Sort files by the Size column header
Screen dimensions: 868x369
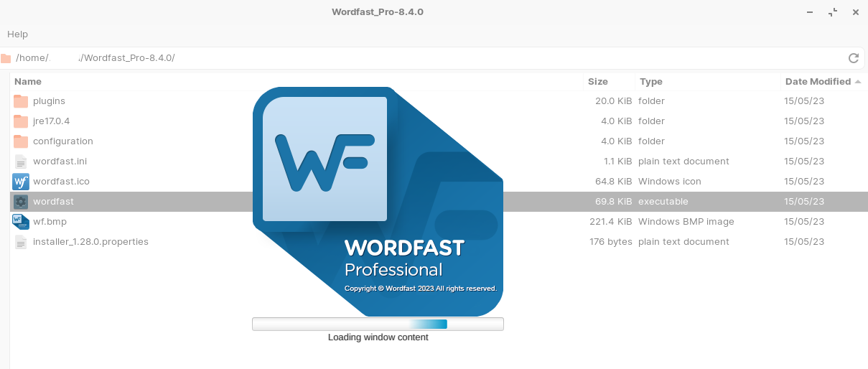click(x=597, y=82)
